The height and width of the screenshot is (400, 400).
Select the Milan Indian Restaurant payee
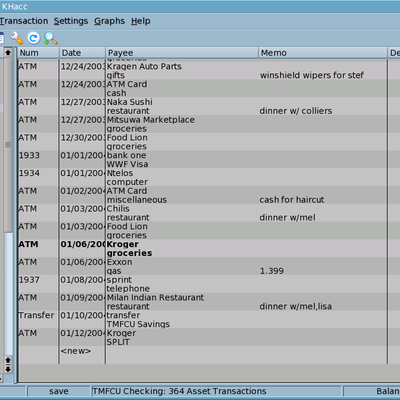coord(155,298)
